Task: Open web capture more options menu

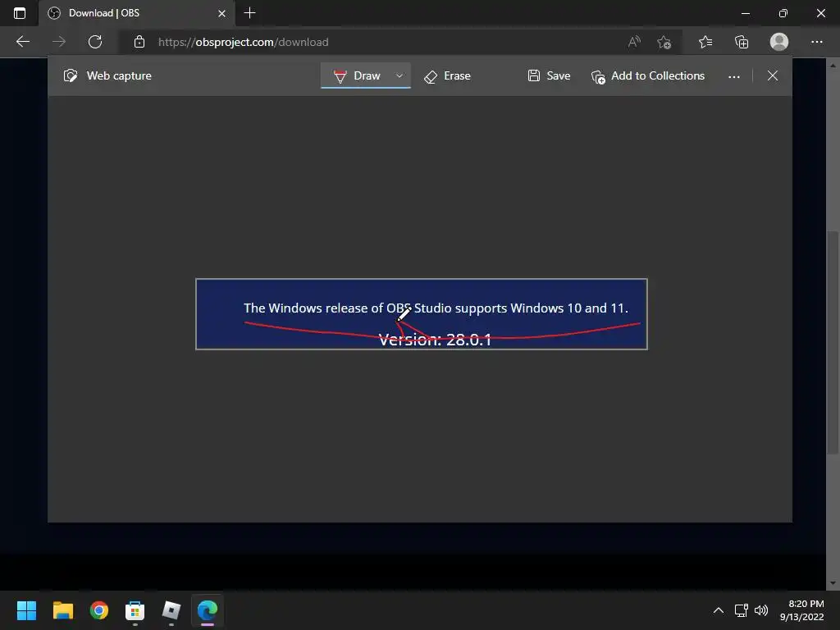Action: click(734, 76)
